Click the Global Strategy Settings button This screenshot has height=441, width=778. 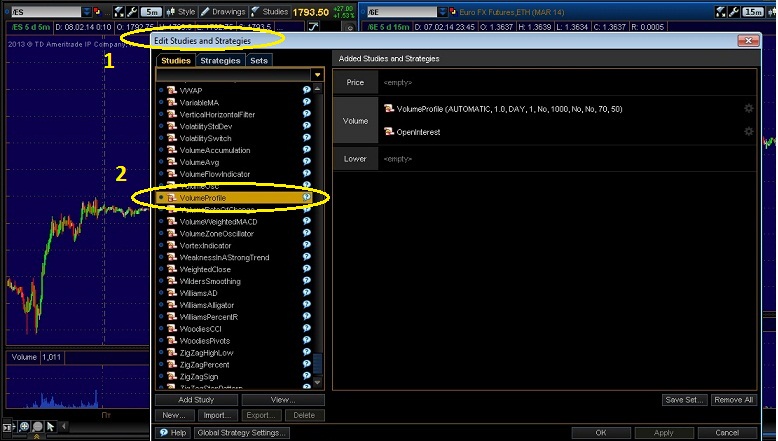coord(242,433)
